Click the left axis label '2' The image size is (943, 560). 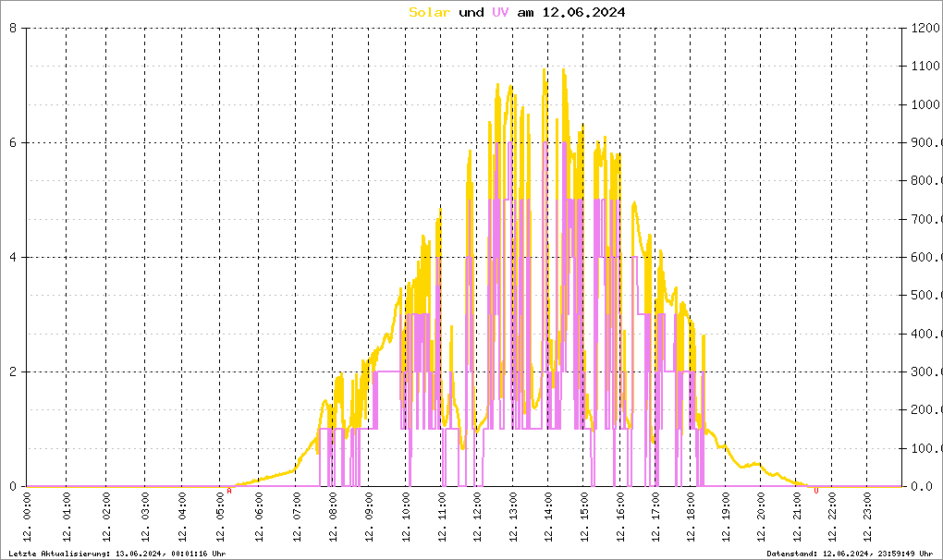[x=13, y=371]
